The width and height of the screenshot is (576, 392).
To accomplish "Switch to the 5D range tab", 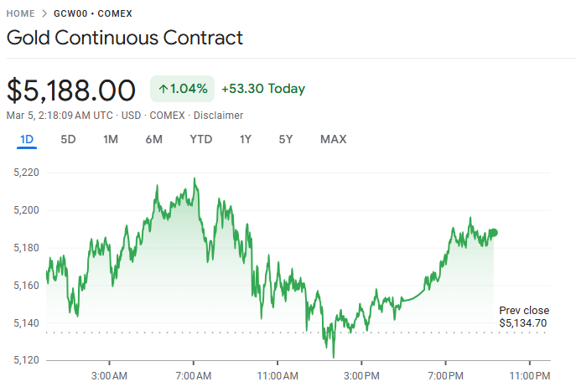I will 68,139.
